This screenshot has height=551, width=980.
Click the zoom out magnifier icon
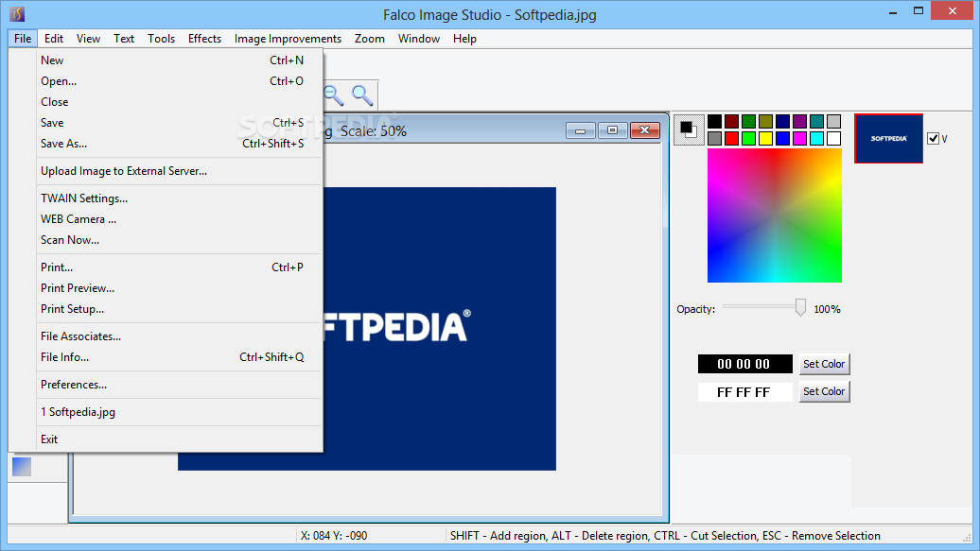pyautogui.click(x=334, y=95)
